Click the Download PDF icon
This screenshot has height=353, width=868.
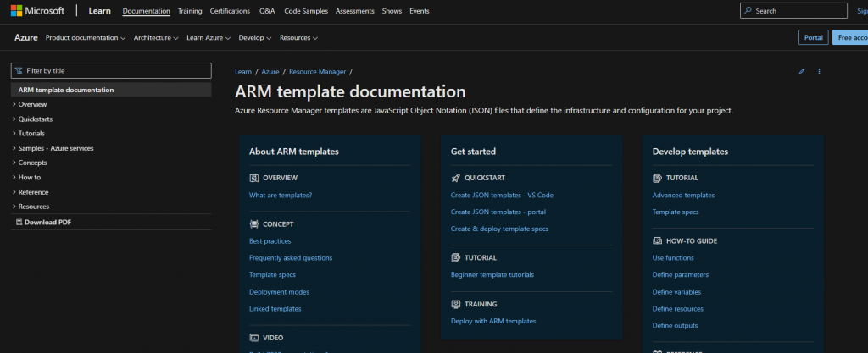[19, 223]
